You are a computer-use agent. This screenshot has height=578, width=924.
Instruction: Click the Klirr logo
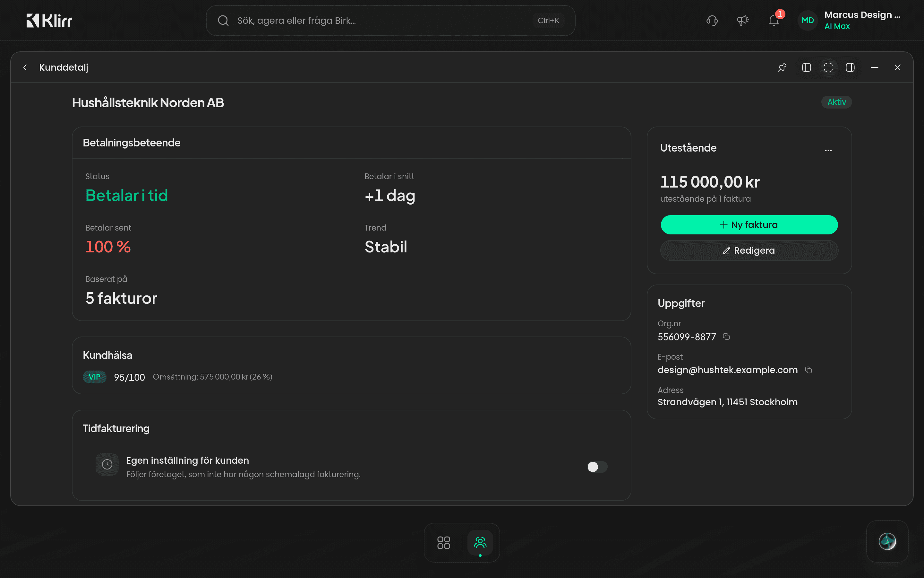(x=49, y=20)
